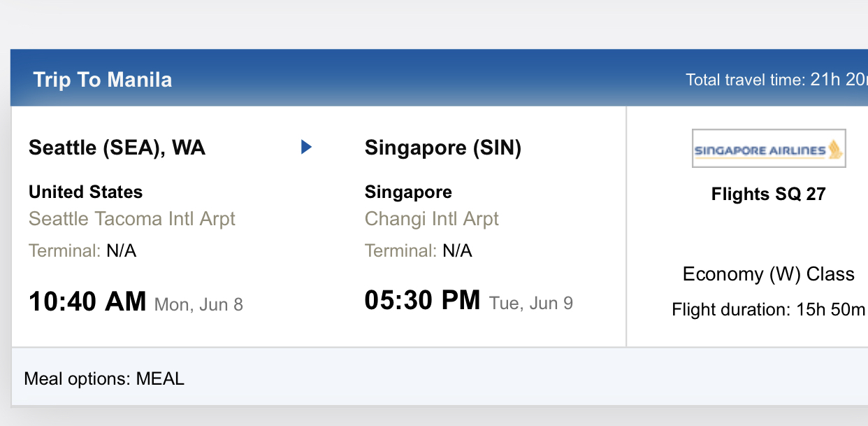Click the Singapore country label
The height and width of the screenshot is (426, 868).
coord(408,192)
